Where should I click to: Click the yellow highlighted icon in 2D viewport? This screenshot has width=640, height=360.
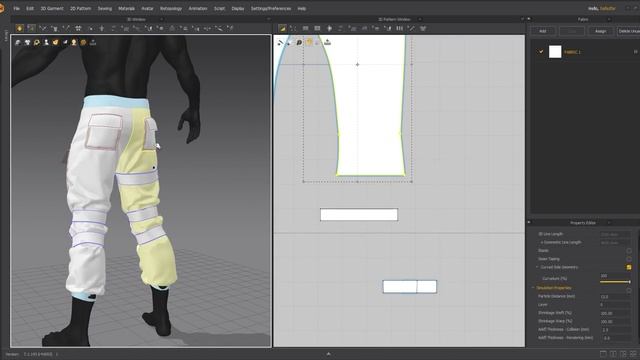(x=309, y=42)
